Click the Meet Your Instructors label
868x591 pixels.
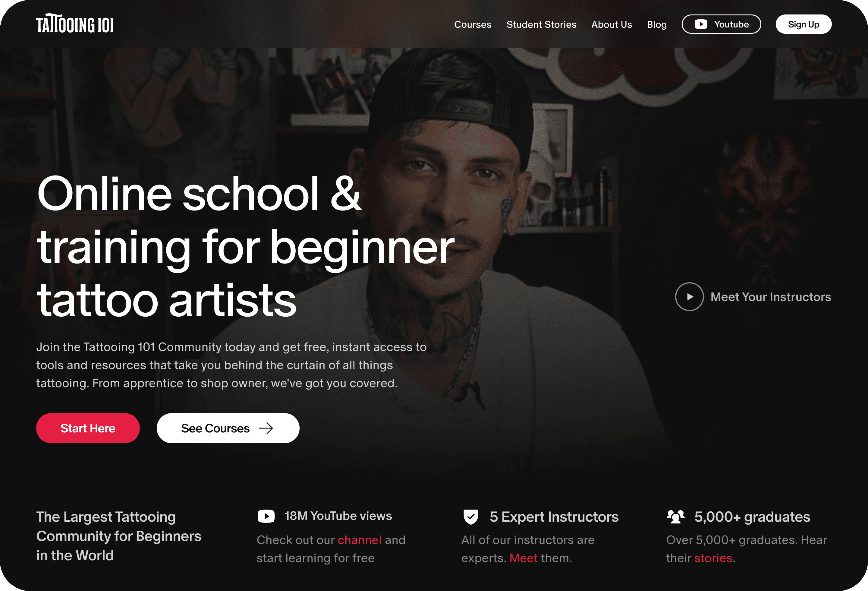point(771,297)
